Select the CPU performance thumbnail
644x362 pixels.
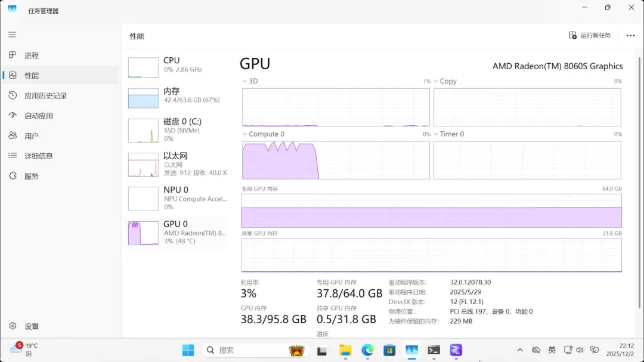[177, 68]
